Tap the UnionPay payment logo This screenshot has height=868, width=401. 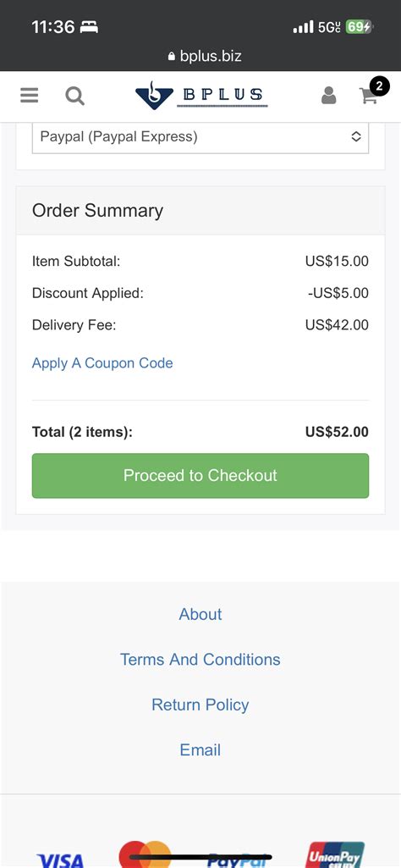336,854
